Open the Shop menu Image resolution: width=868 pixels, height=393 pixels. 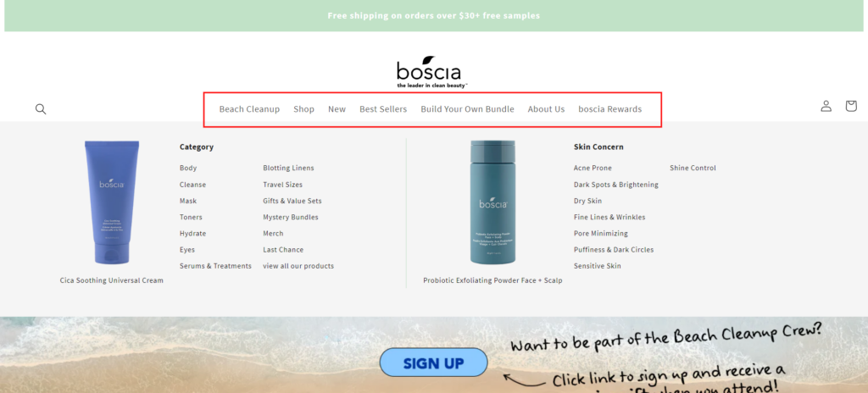[304, 109]
